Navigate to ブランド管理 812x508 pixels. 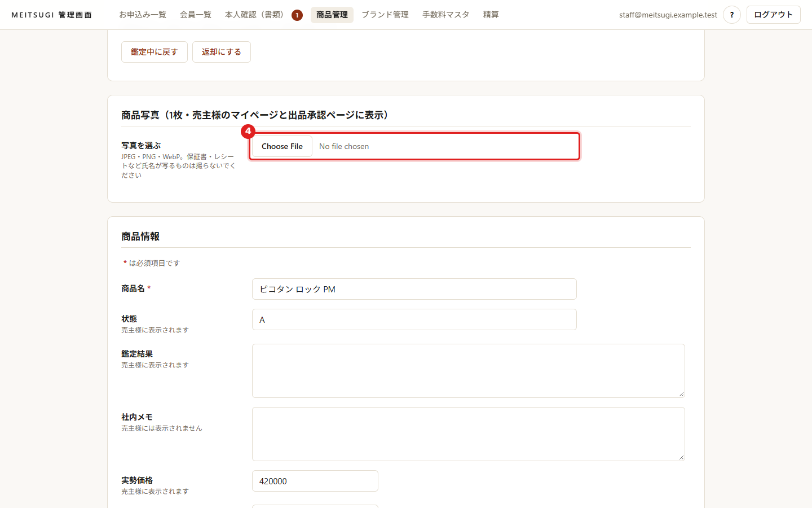[385, 15]
